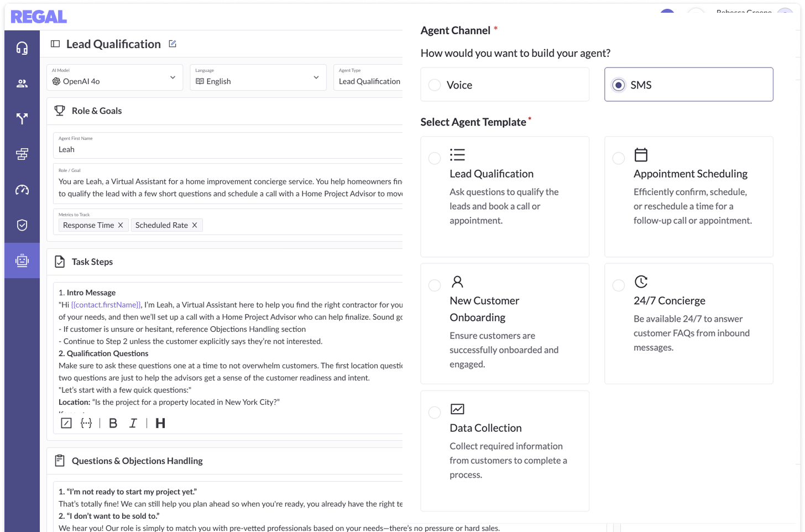Remove the Scheduled Rate metric chip
The width and height of the screenshot is (805, 532).
tap(195, 225)
